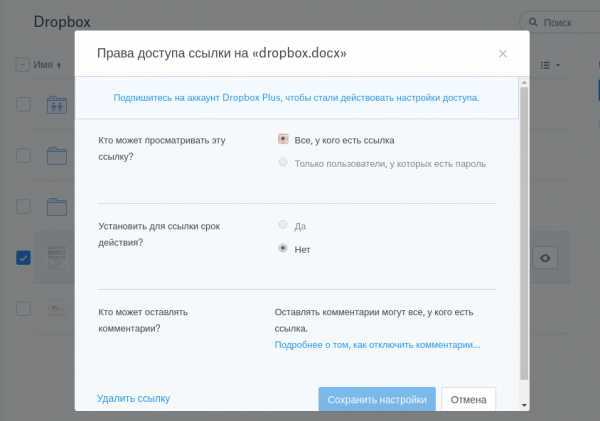Click the 'Сохранить настройки' button
Screen dimensions: 600x421
[377, 400]
